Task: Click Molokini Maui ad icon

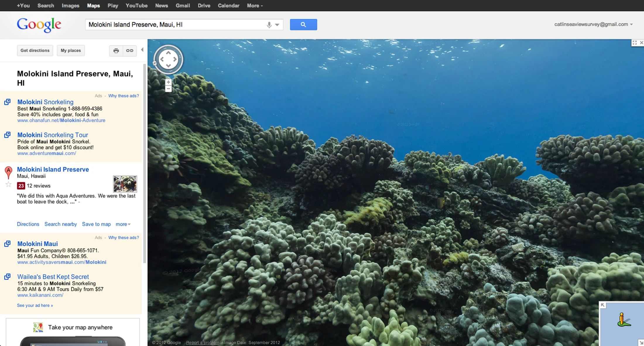Action: pos(7,244)
